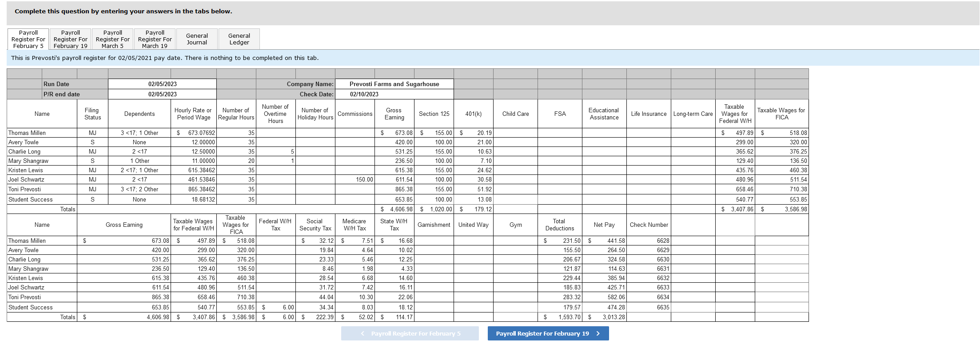
Task: Select the Payroll Register For March 19 tab
Action: 155,39
